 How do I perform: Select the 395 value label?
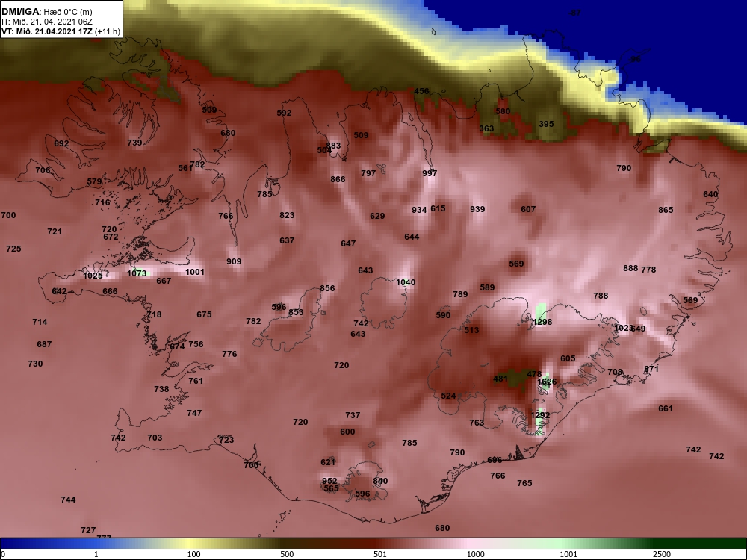547,124
